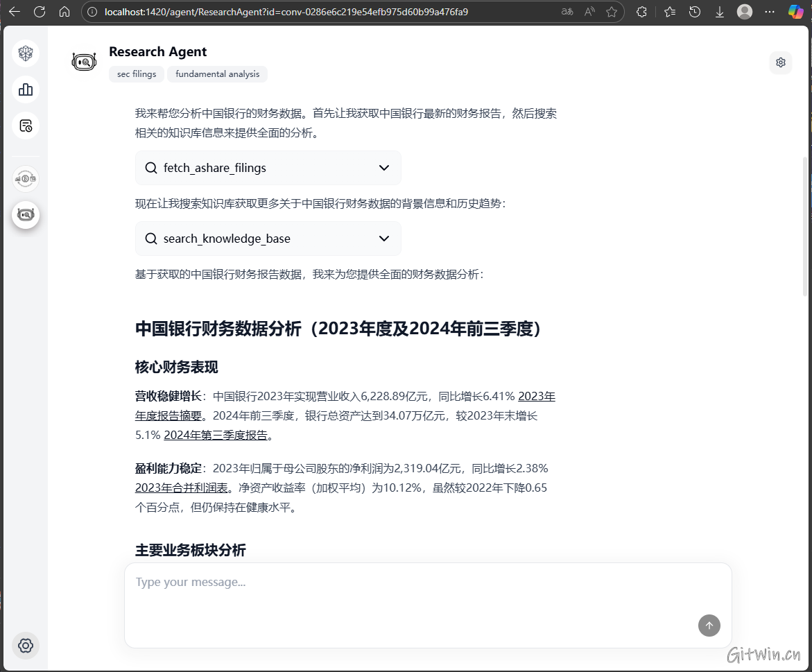Click the "sec filings" tag
Image resolution: width=812 pixels, height=672 pixels.
coord(137,74)
